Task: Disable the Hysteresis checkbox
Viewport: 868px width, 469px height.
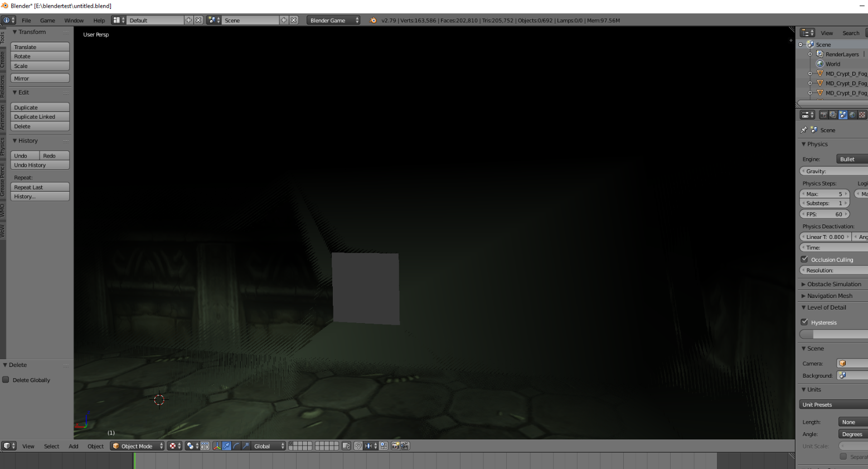Action: pyautogui.click(x=804, y=322)
